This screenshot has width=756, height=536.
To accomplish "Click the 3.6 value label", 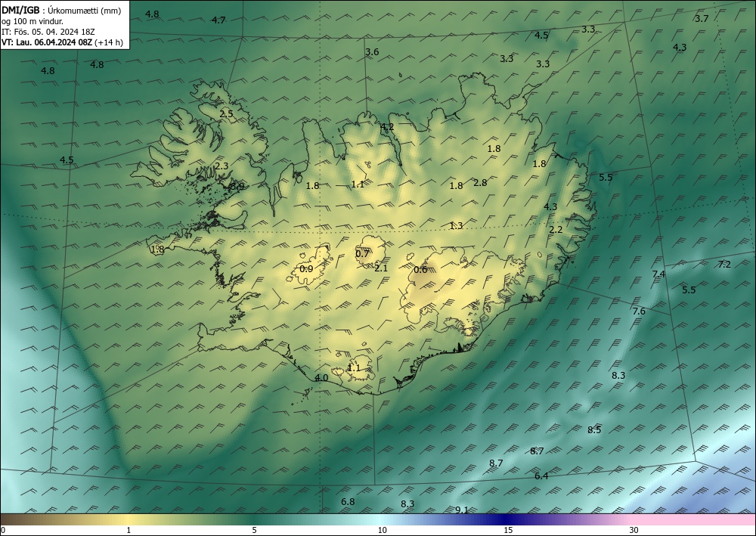I will pyautogui.click(x=372, y=52).
